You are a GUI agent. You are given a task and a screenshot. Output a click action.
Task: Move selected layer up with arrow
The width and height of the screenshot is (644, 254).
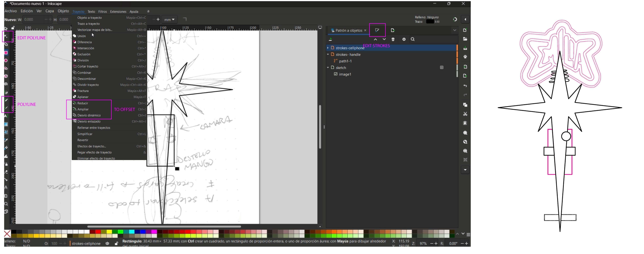(376, 39)
